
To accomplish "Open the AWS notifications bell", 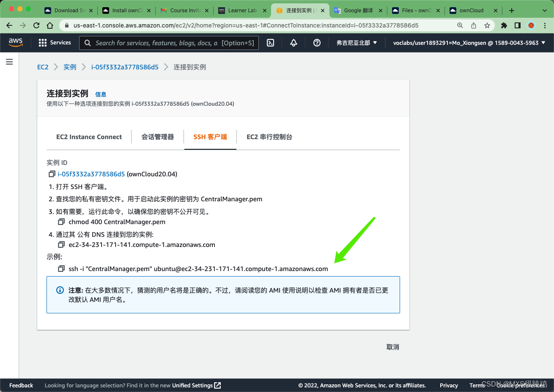I will [293, 42].
